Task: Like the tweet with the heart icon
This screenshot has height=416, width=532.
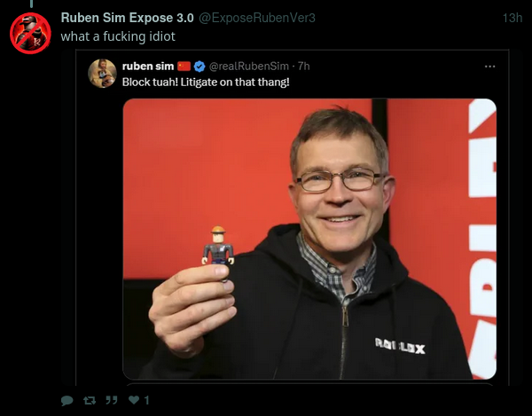Action: pyautogui.click(x=134, y=400)
